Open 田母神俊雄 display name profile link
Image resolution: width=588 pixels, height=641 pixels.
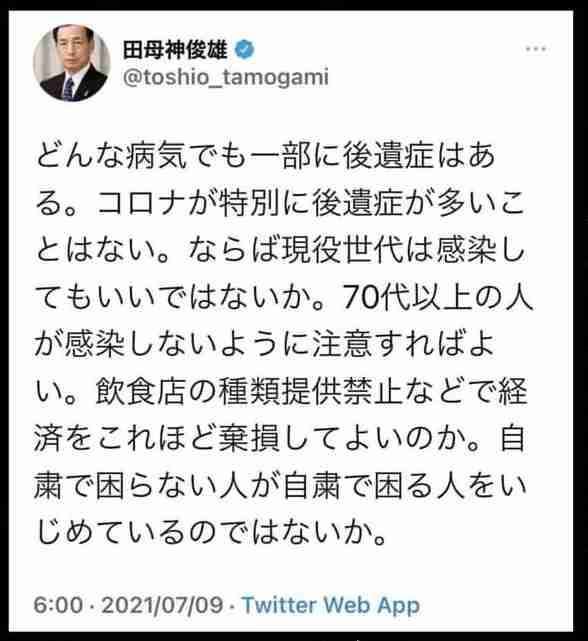tap(175, 49)
